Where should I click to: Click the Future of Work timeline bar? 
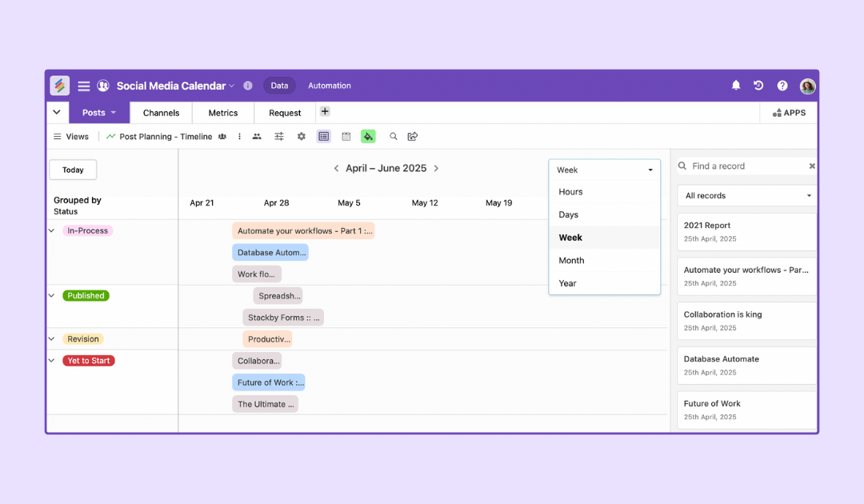tap(269, 382)
